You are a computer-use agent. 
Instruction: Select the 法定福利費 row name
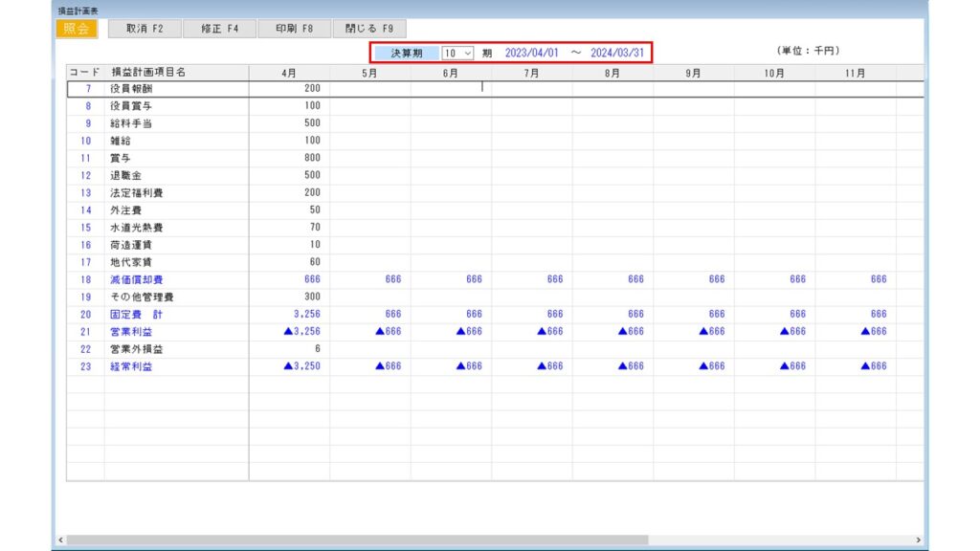(136, 193)
